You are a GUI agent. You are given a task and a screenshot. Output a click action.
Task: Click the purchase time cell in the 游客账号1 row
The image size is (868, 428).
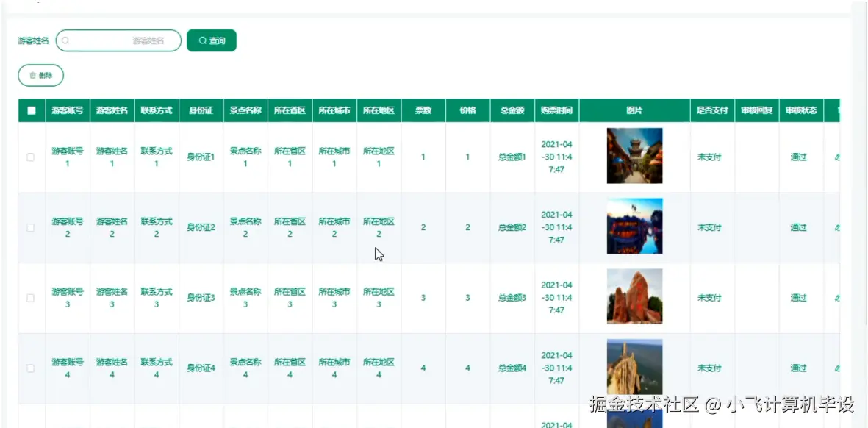[x=557, y=157]
